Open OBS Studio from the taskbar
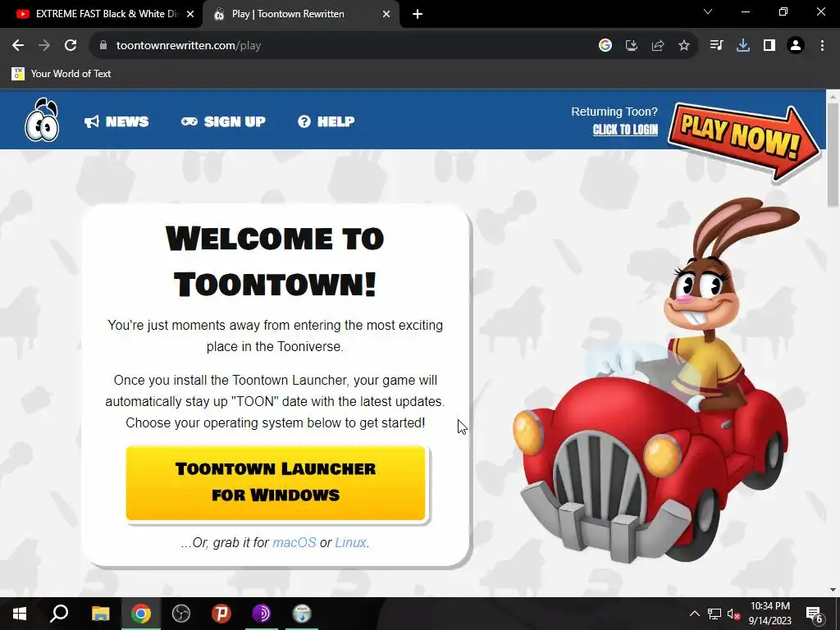The image size is (840, 630). [181, 614]
